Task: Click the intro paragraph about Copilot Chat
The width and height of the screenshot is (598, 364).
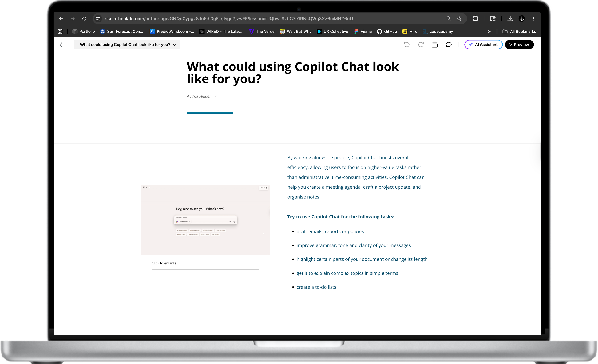Action: 356,177
